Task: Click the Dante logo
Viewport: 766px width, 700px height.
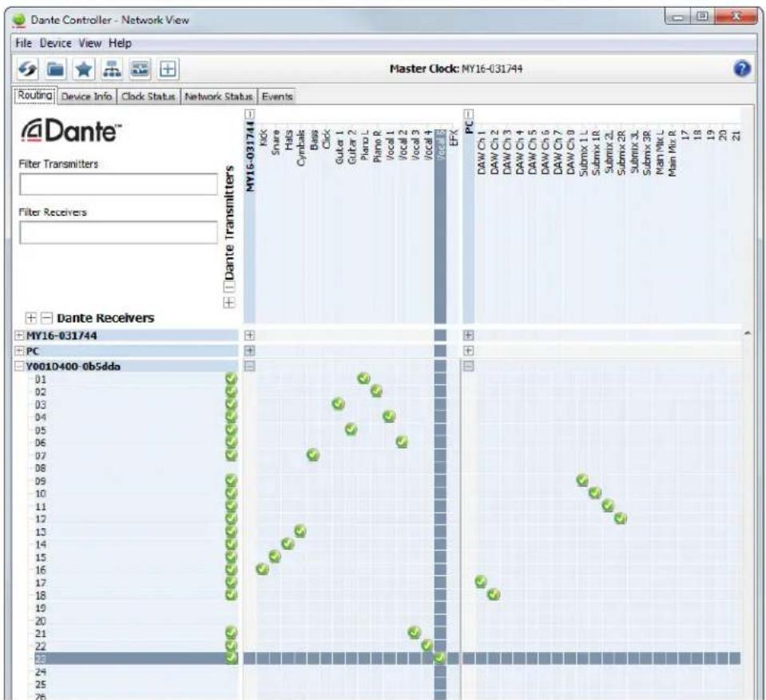Action: [x=70, y=130]
